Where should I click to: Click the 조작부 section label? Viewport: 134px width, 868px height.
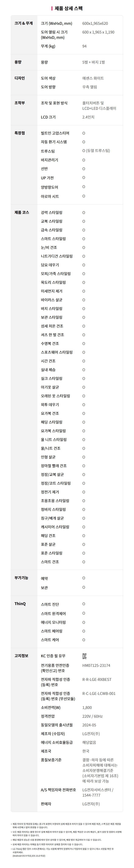tap(19, 103)
